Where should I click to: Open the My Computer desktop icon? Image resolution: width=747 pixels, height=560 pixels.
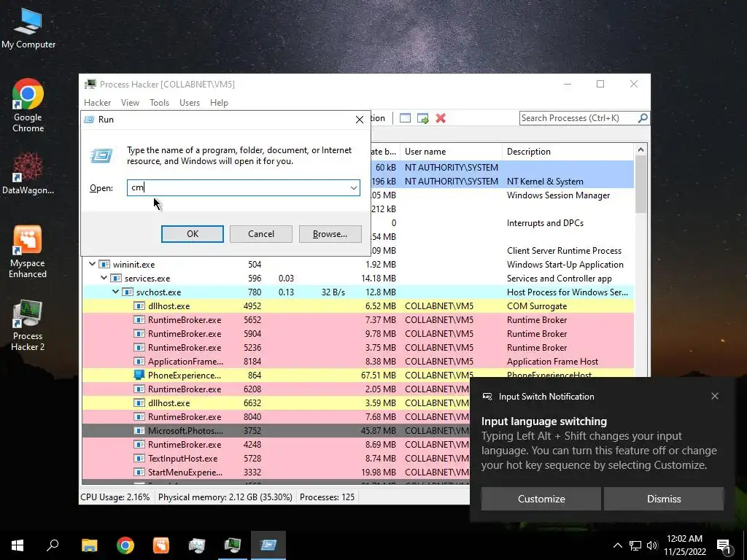click(28, 28)
